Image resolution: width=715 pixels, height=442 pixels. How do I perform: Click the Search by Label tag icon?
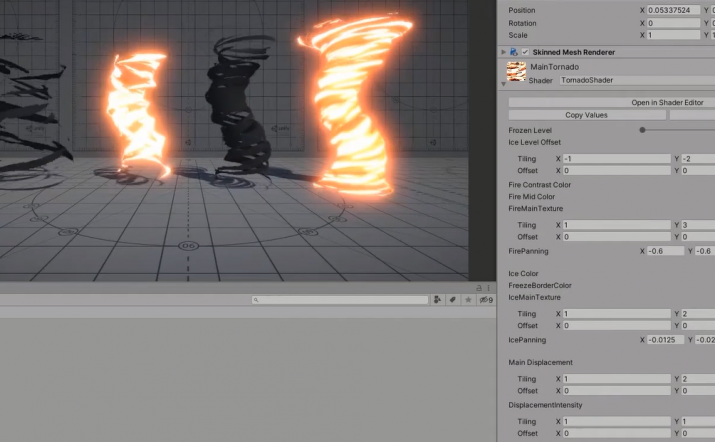tap(452, 300)
